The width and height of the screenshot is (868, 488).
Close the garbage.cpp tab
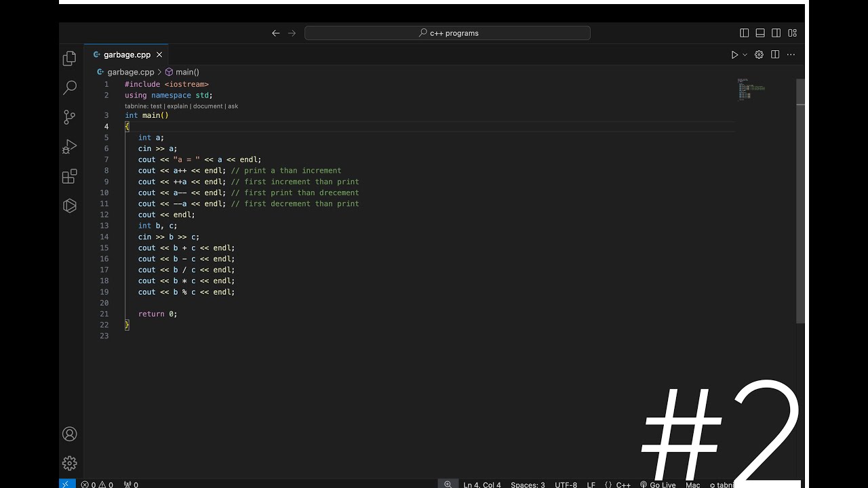tap(159, 55)
